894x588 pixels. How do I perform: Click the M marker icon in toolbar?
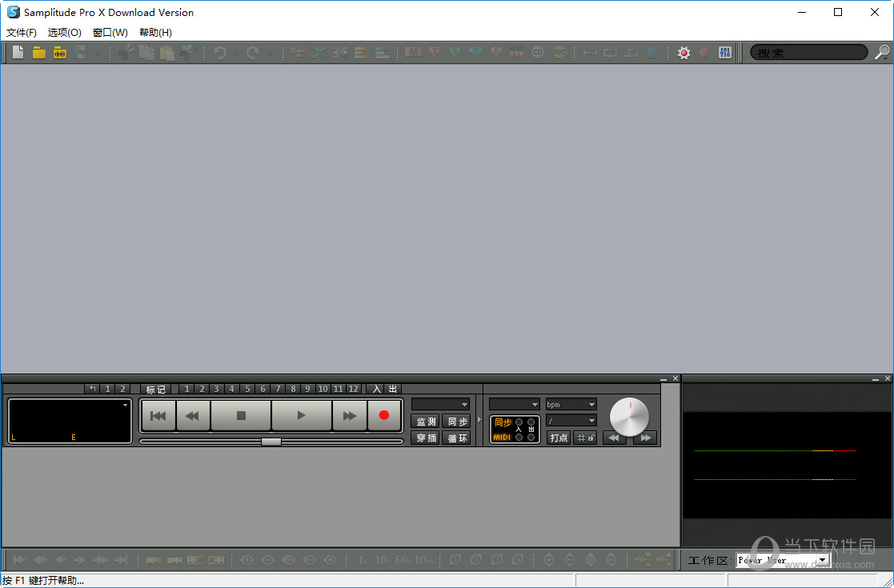[x=413, y=53]
